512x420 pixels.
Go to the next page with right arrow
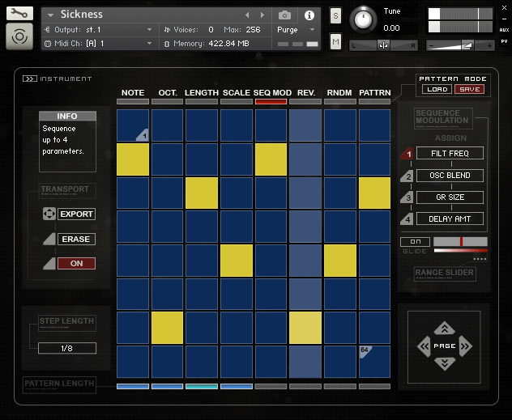[x=465, y=346]
